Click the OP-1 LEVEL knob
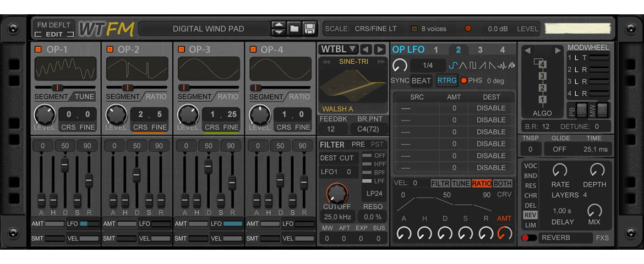This screenshot has width=644, height=264. tap(45, 114)
